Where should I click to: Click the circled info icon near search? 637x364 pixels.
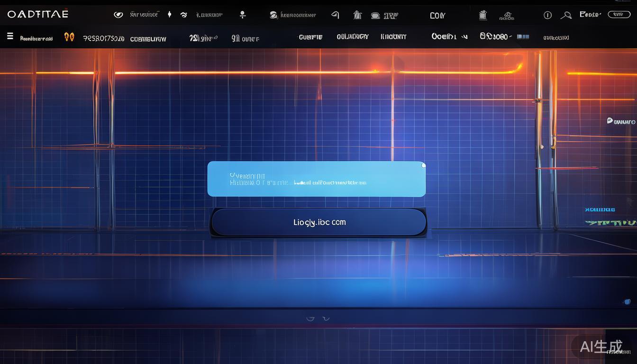click(547, 15)
